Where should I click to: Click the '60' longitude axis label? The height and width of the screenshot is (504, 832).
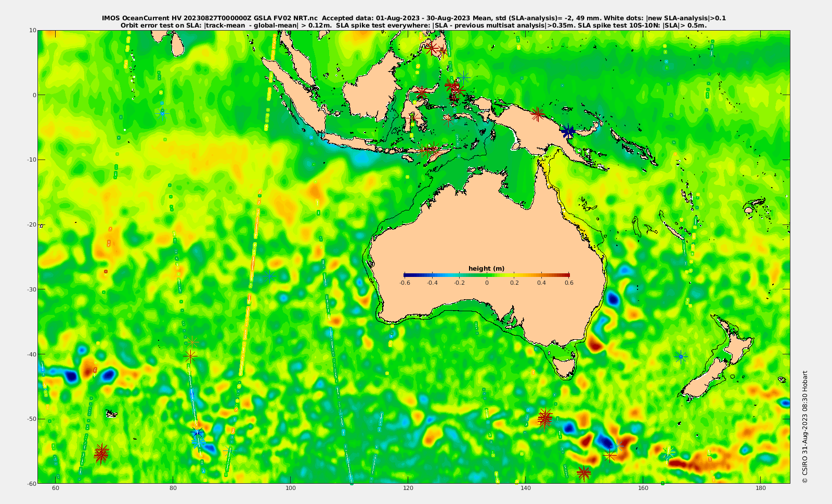click(x=56, y=488)
